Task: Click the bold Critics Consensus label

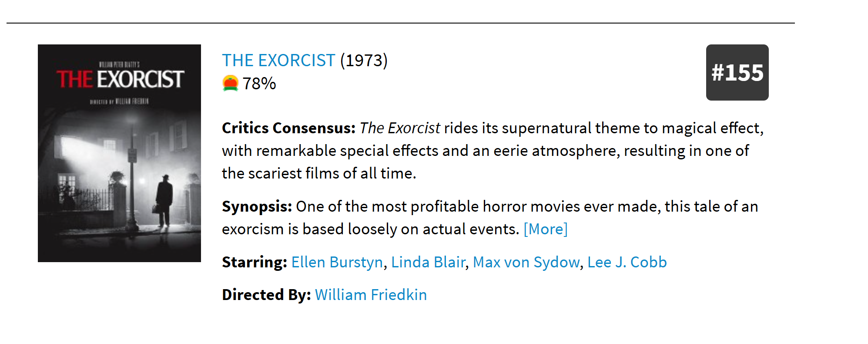Action: [289, 128]
